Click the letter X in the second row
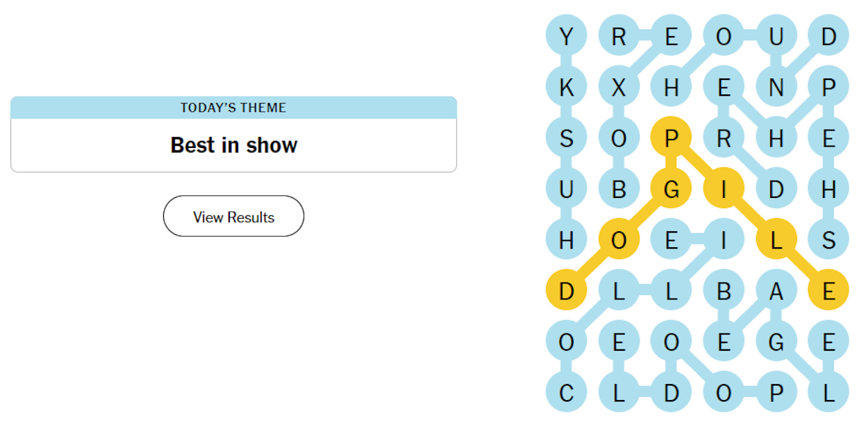 [619, 87]
